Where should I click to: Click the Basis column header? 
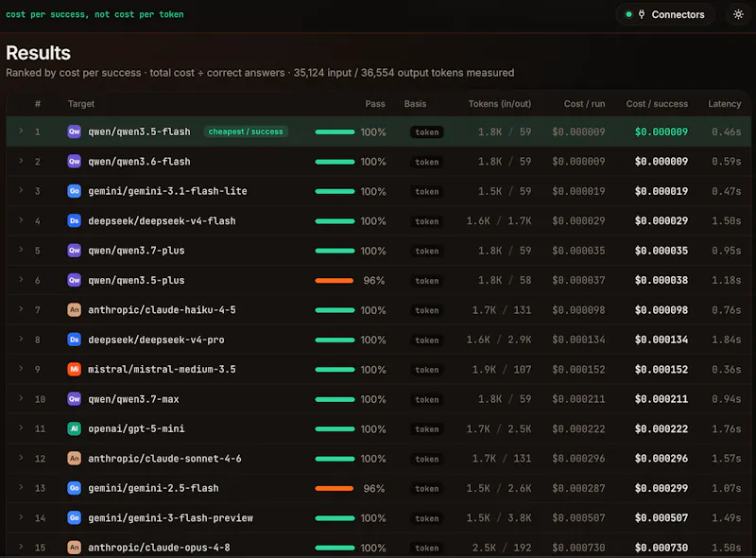415,104
